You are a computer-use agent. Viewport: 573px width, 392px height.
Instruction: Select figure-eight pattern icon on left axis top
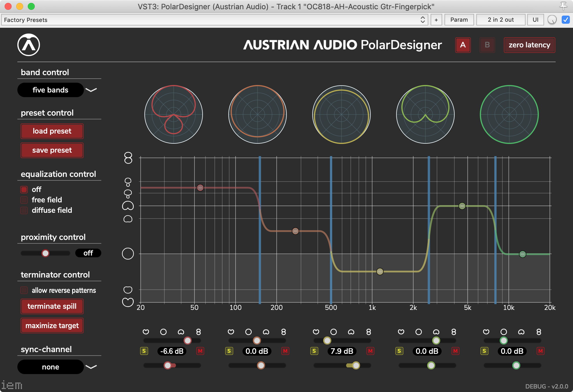pos(128,158)
